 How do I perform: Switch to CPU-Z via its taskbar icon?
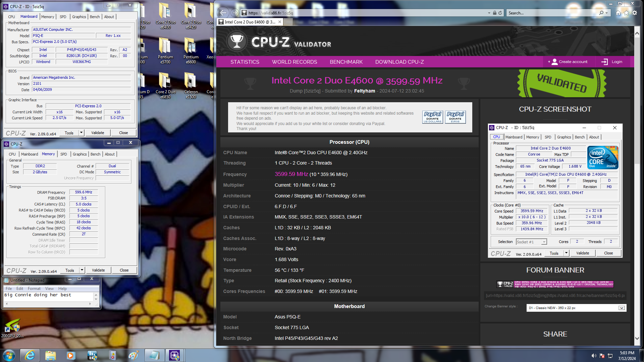click(x=175, y=355)
